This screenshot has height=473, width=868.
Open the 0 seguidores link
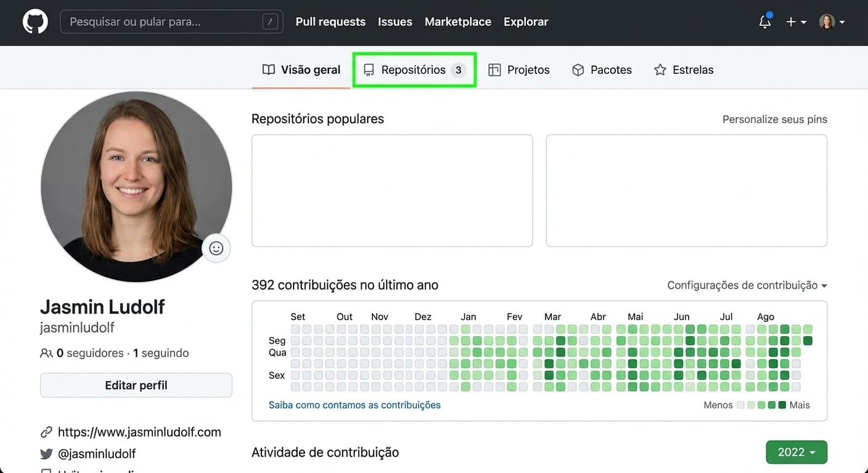coord(90,353)
